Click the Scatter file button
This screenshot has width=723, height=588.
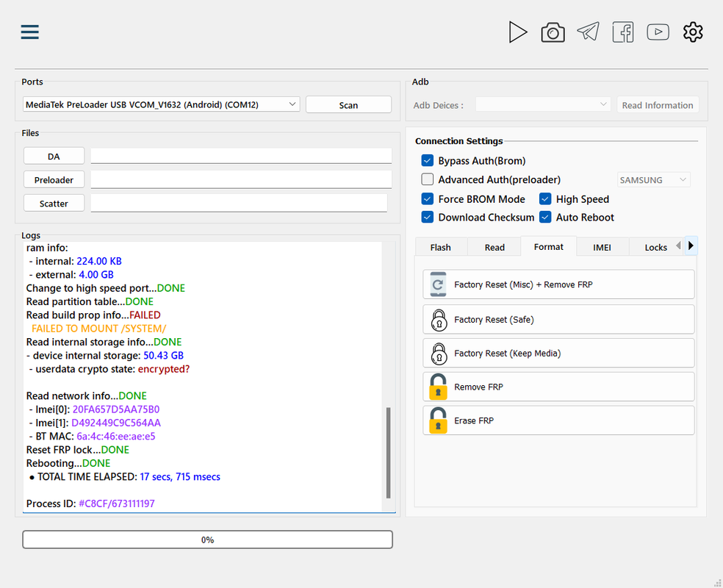[54, 203]
